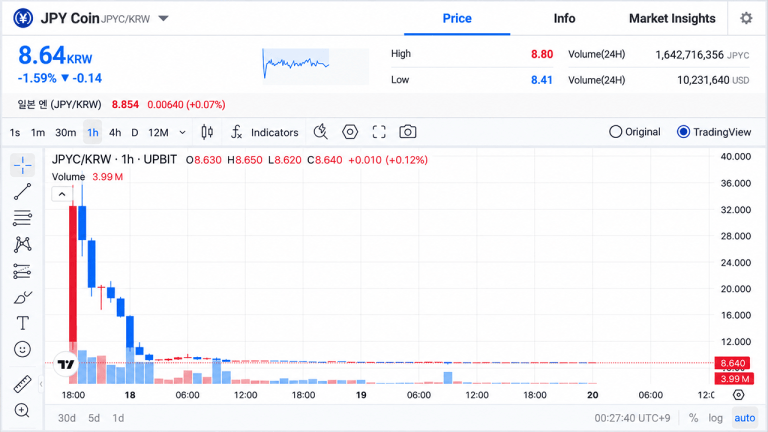
Task: Select the brush drawing tool
Action: (x=23, y=297)
